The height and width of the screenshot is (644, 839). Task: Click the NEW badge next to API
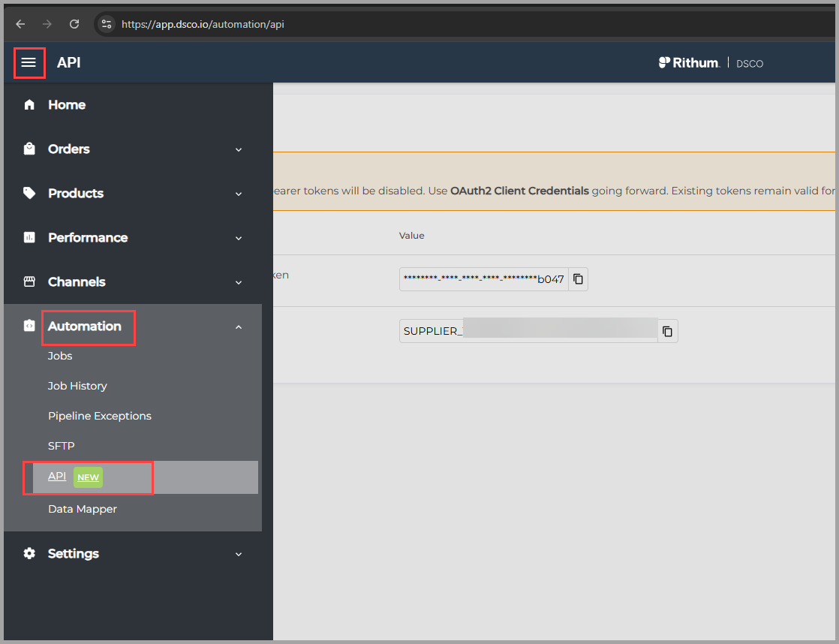point(88,477)
